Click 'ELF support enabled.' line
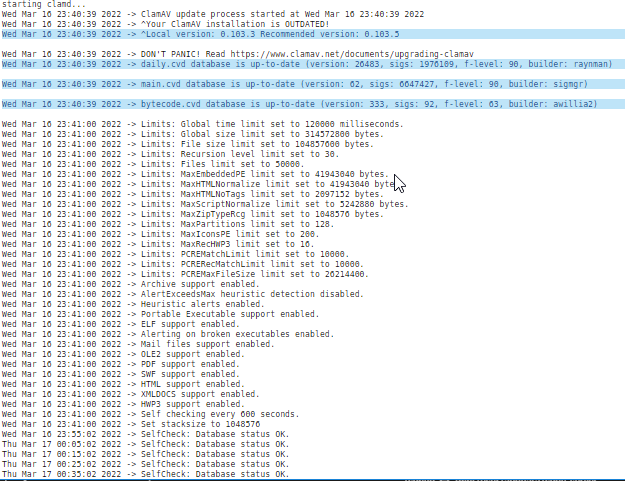This screenshot has width=625, height=481. pyautogui.click(x=120, y=324)
